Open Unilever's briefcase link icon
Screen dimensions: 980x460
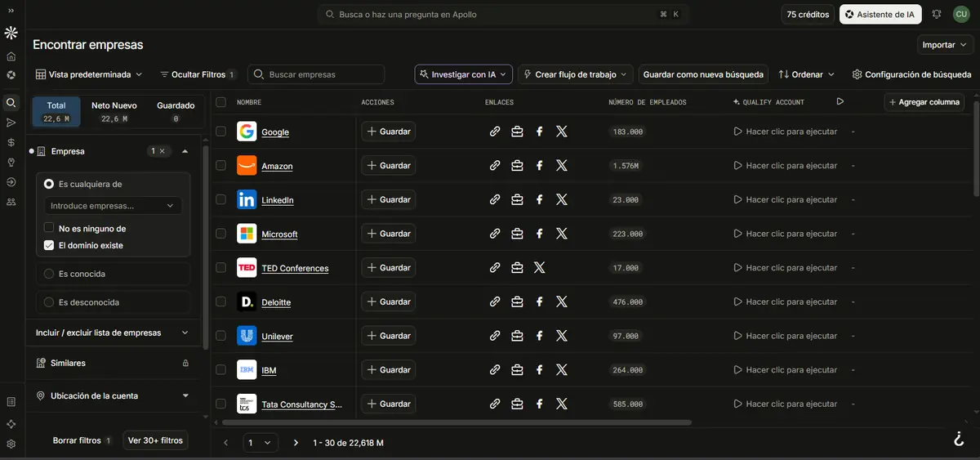pyautogui.click(x=517, y=335)
